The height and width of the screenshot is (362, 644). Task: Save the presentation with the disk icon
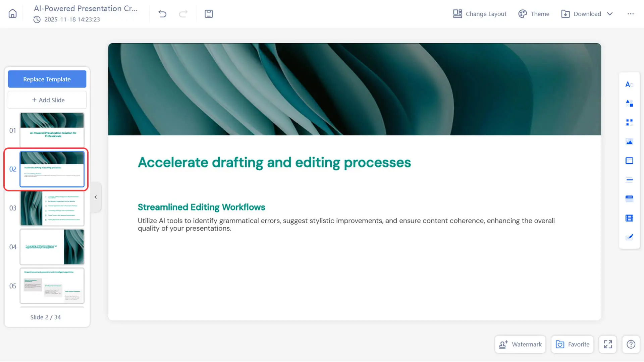[209, 14]
